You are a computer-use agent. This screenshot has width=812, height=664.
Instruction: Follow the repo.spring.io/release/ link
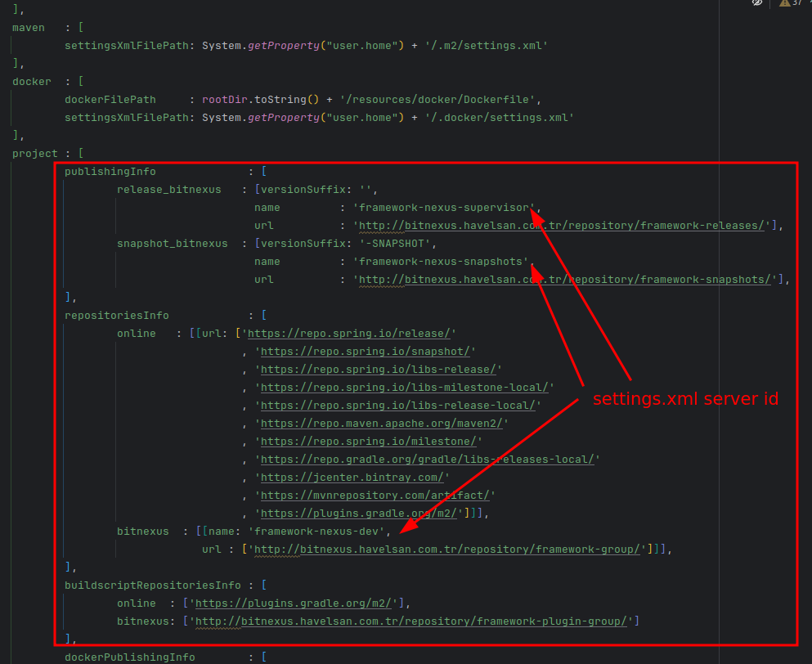coord(349,334)
